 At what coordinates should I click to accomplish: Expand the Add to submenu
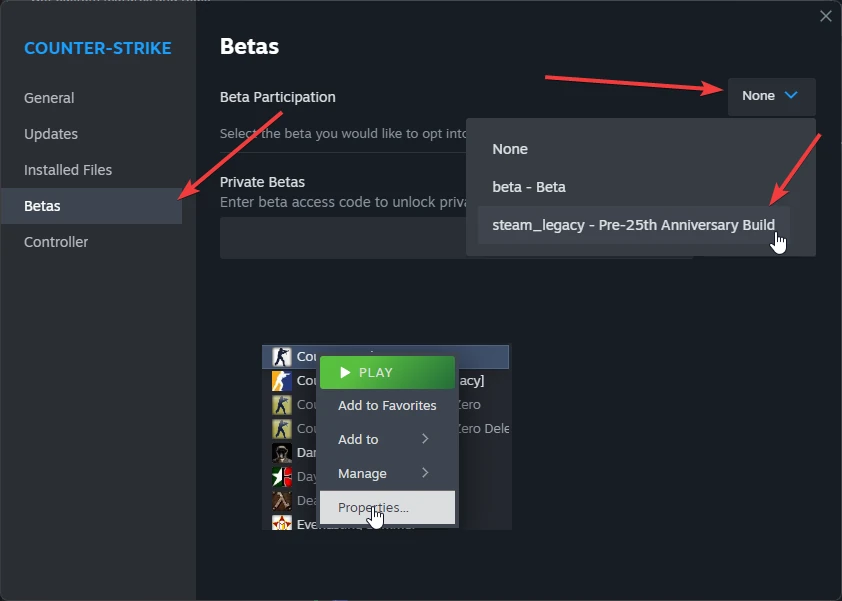(x=387, y=439)
